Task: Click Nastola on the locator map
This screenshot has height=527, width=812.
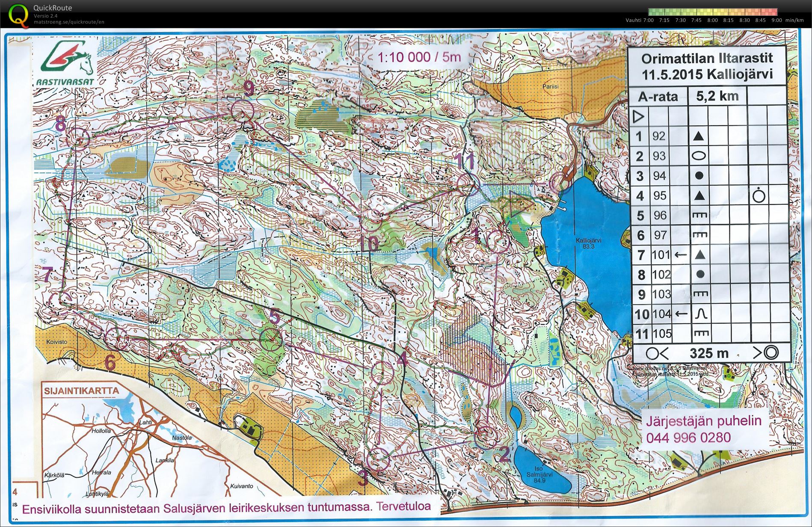Action: [181, 438]
